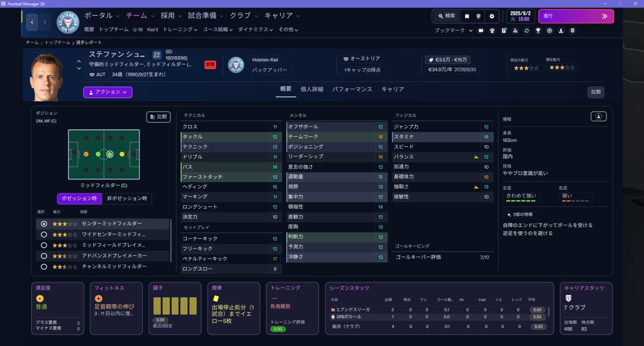The width and height of the screenshot is (644, 346).
Task: Select the ミッドフィールドプレイメ... role radio
Action: tap(44, 245)
